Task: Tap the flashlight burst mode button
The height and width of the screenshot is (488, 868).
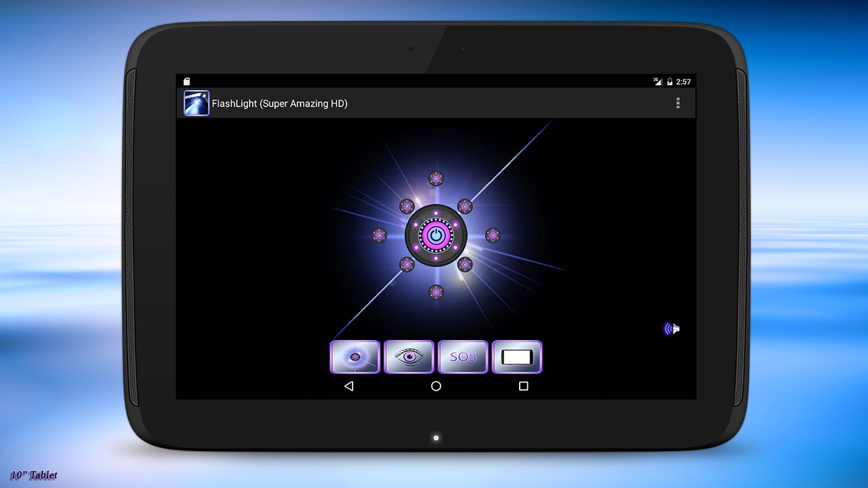Action: 355,357
